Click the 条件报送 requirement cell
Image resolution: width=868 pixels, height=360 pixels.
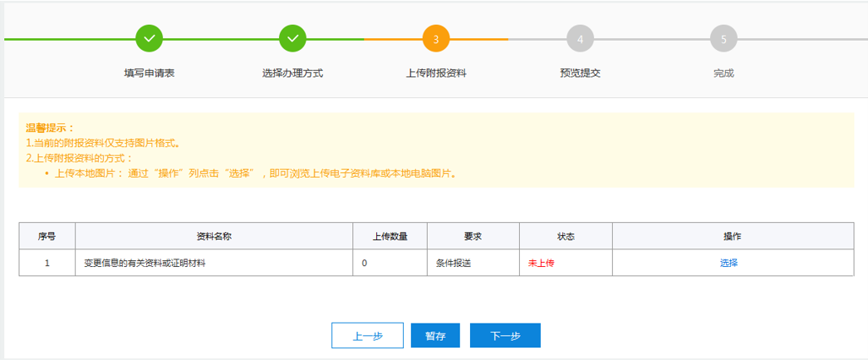(x=473, y=263)
